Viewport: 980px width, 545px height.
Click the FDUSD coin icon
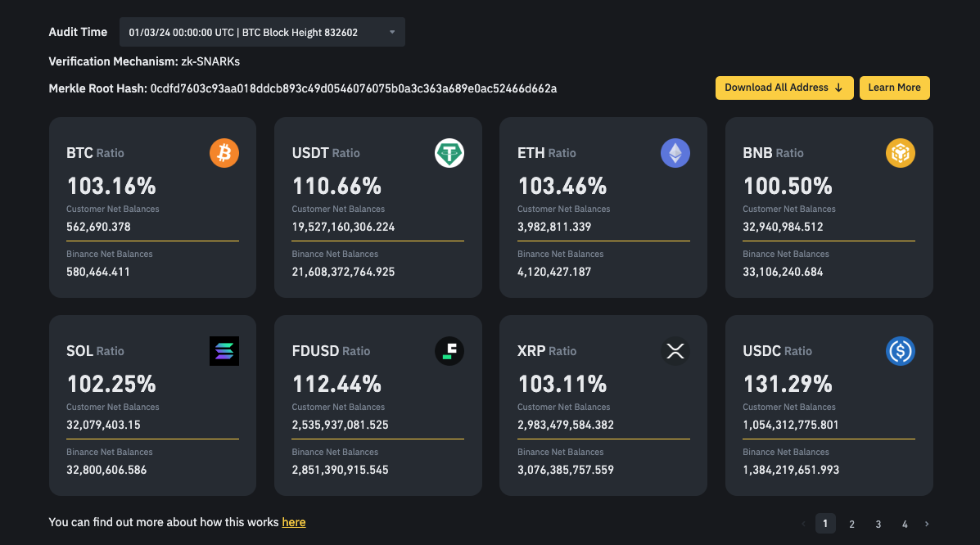449,351
